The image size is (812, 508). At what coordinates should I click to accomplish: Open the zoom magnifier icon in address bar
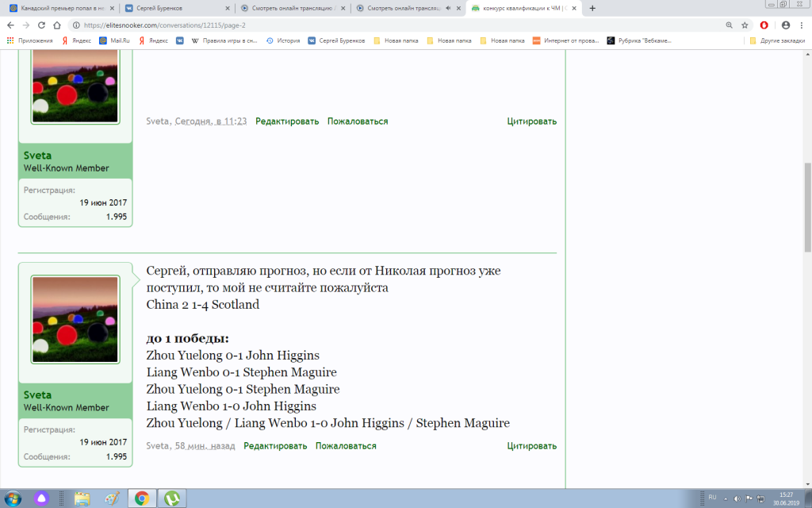[729, 25]
